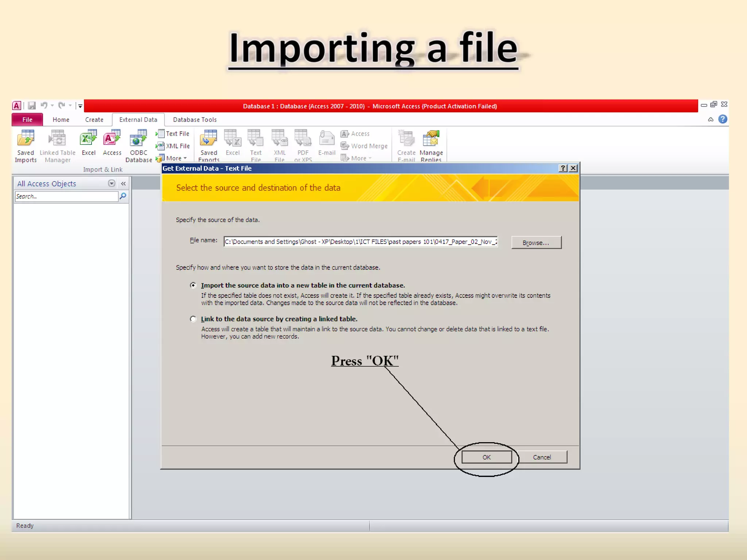Open the Quick Access Toolbar customize dropdown
The width and height of the screenshot is (747, 560).
coord(80,106)
